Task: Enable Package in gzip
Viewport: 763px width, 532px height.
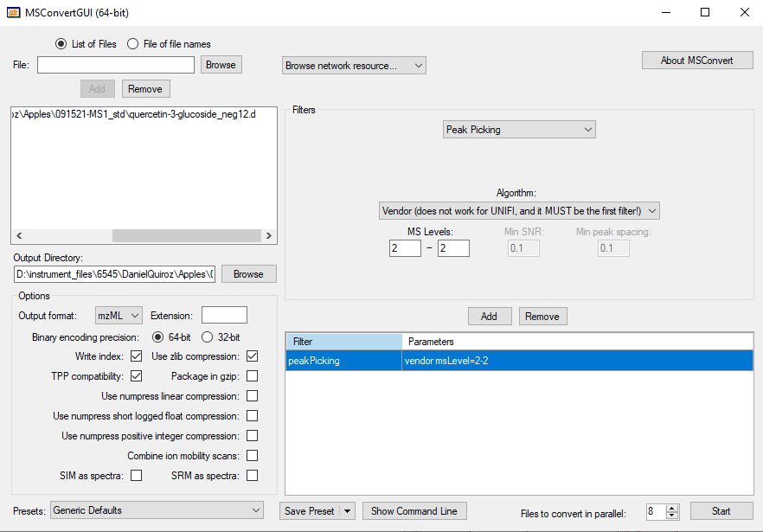Action: pos(252,376)
